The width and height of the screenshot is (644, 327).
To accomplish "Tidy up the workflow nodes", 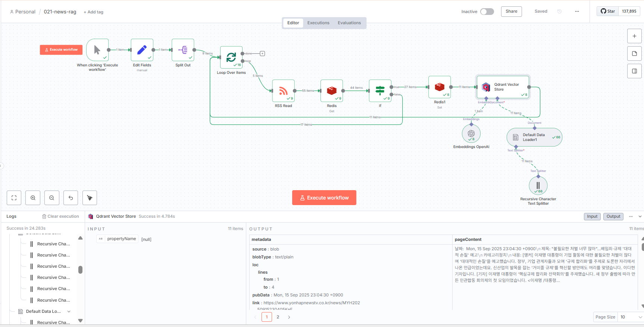I will point(90,198).
